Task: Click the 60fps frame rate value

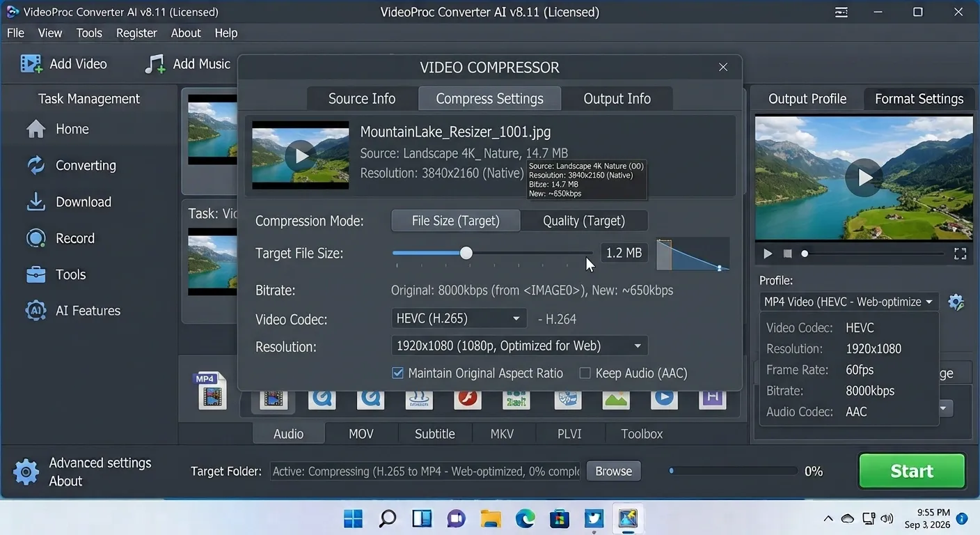Action: (x=860, y=370)
